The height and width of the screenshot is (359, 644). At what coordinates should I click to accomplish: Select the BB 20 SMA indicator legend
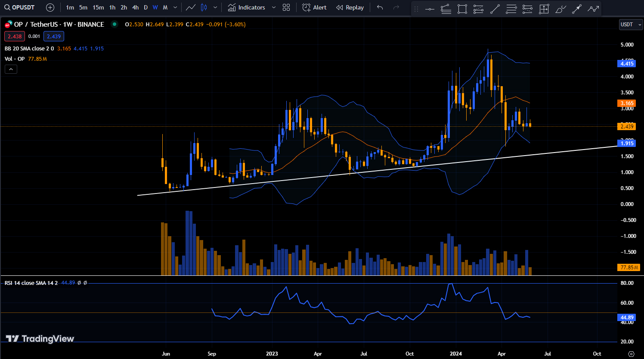click(29, 49)
